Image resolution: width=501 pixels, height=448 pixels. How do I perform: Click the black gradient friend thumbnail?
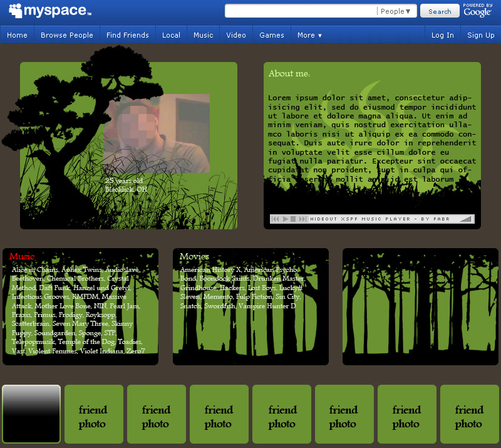tap(31, 414)
